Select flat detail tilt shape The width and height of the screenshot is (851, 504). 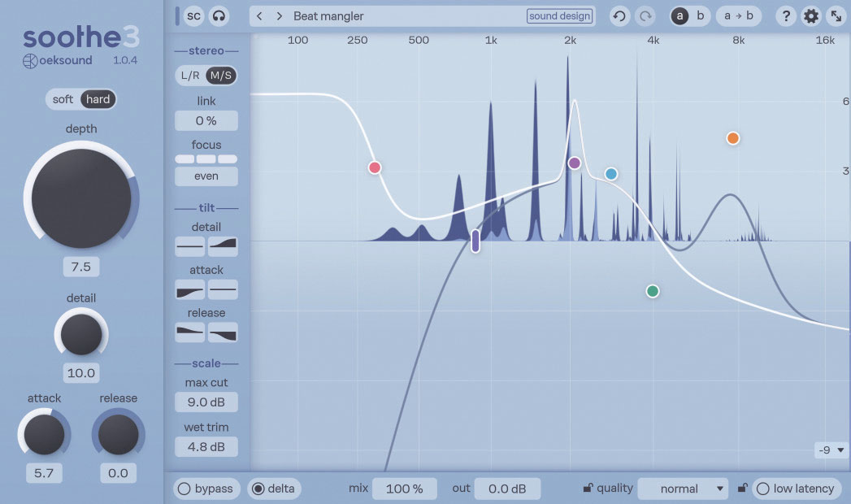(190, 246)
